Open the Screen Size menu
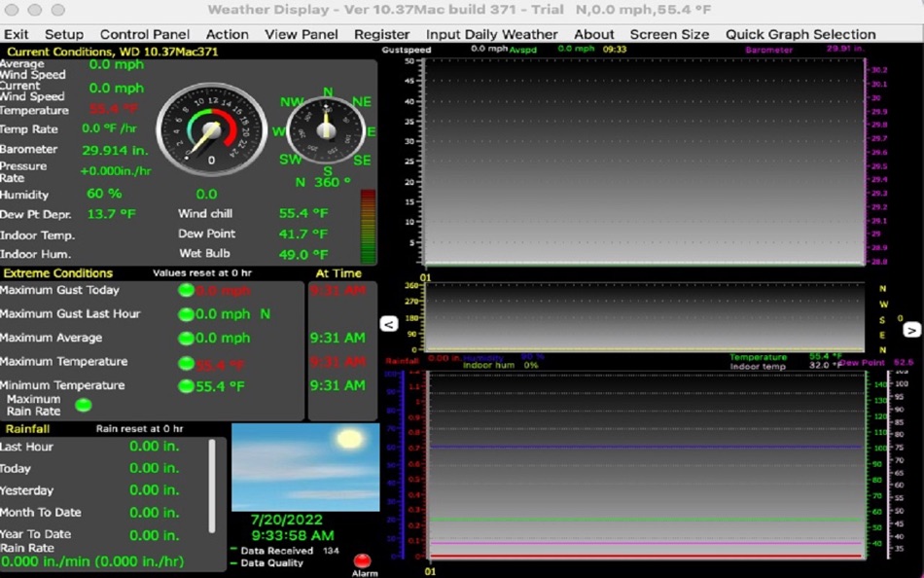The height and width of the screenshot is (578, 924). [670, 34]
